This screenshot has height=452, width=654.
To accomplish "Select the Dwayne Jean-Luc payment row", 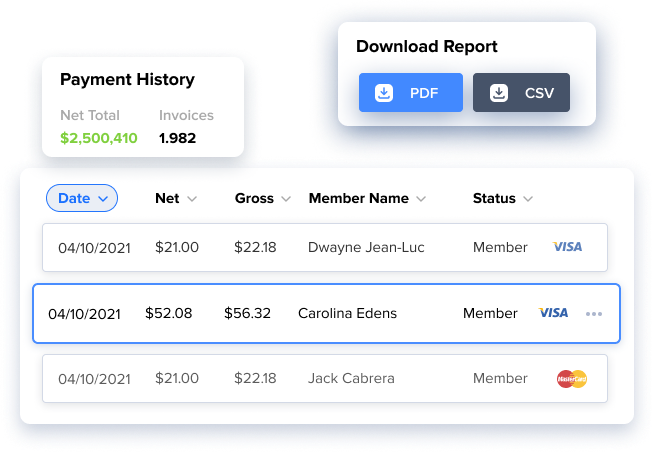I will 324,247.
